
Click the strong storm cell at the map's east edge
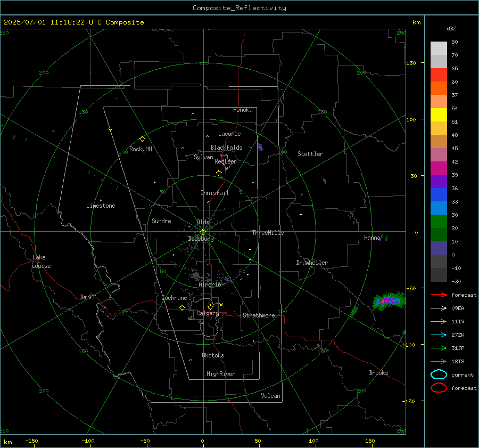tap(389, 301)
